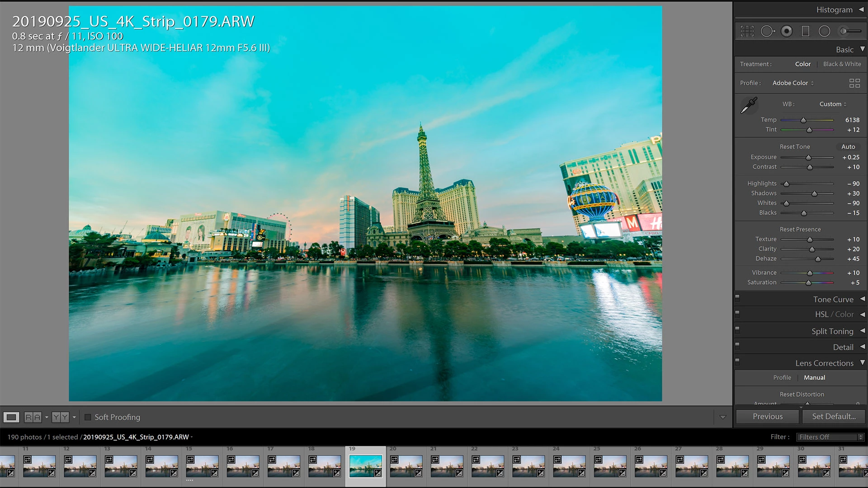Toggle the Split Toning panel switch
This screenshot has width=868, height=488.
pyautogui.click(x=737, y=329)
